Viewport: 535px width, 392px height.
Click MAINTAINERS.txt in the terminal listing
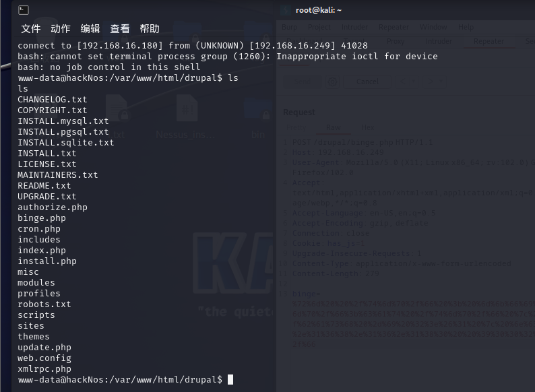coord(58,175)
